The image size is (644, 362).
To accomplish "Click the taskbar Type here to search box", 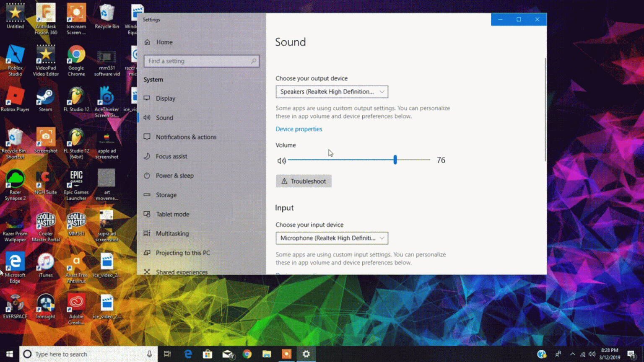I will coord(88,354).
